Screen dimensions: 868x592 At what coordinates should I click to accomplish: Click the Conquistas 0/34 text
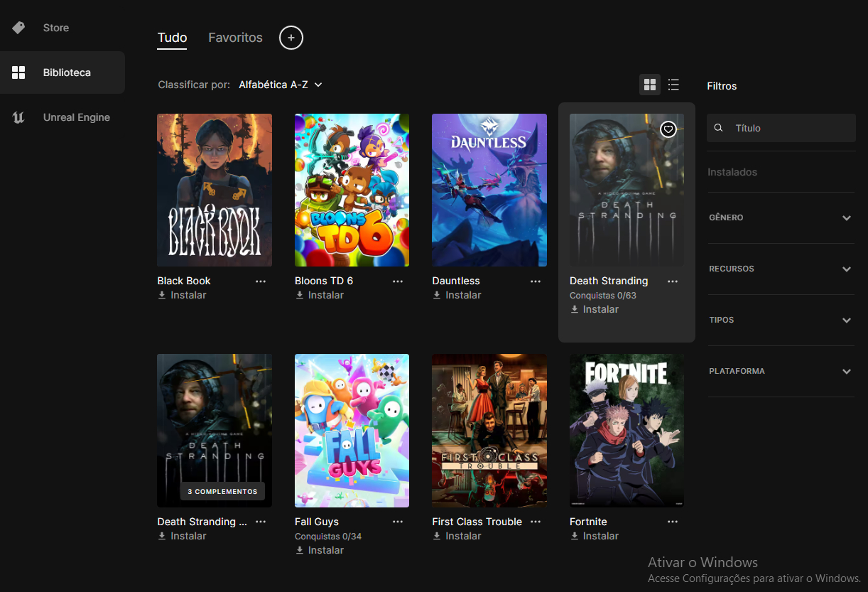click(328, 537)
